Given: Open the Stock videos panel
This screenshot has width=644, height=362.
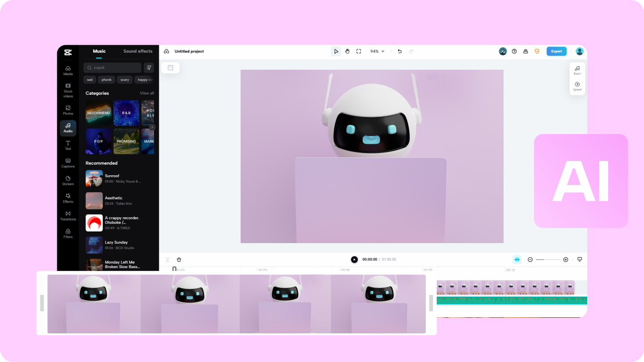Looking at the screenshot, I should 68,91.
